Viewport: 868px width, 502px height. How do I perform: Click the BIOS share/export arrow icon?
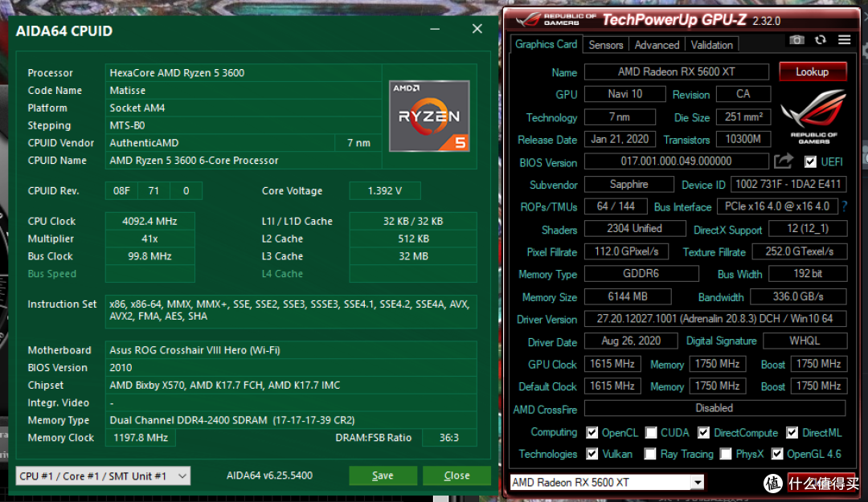point(784,161)
